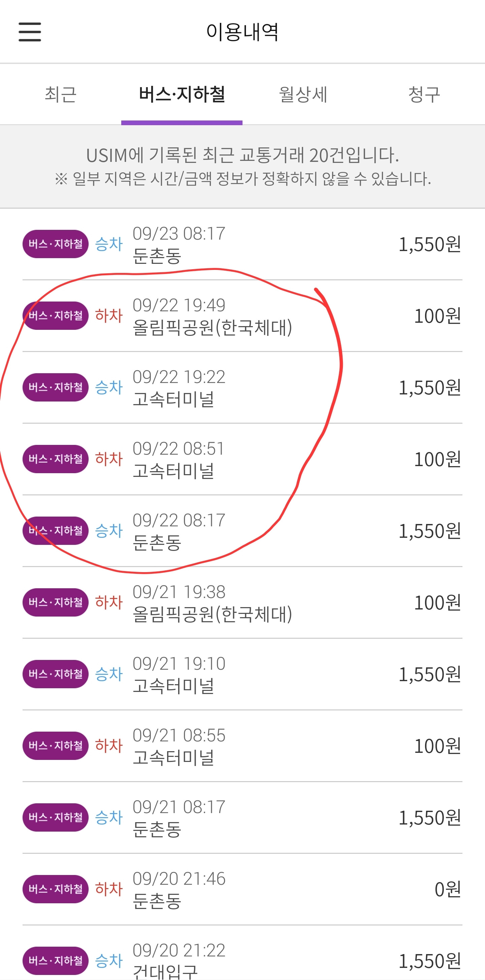This screenshot has width=485, height=980.
Task: Select the 버스·지하철 tab
Action: (x=182, y=94)
